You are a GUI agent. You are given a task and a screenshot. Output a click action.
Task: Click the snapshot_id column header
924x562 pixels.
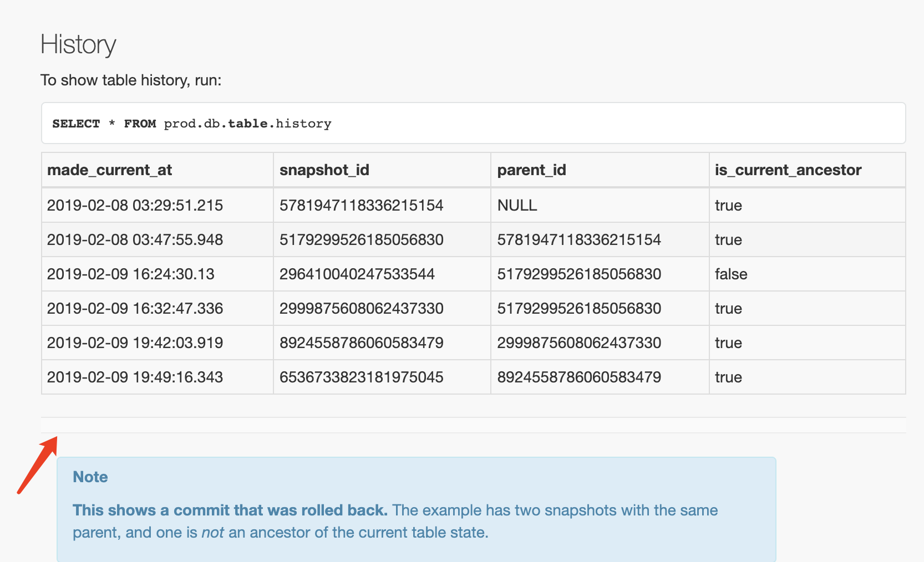click(x=324, y=170)
